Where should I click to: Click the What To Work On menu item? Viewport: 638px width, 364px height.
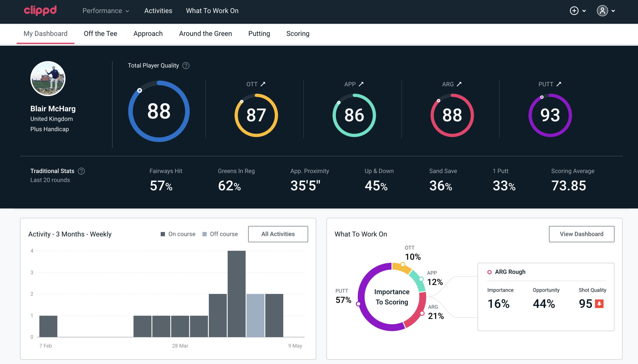(212, 11)
